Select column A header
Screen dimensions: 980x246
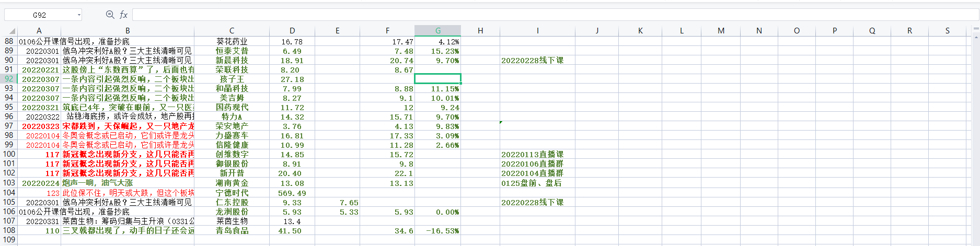(x=39, y=31)
